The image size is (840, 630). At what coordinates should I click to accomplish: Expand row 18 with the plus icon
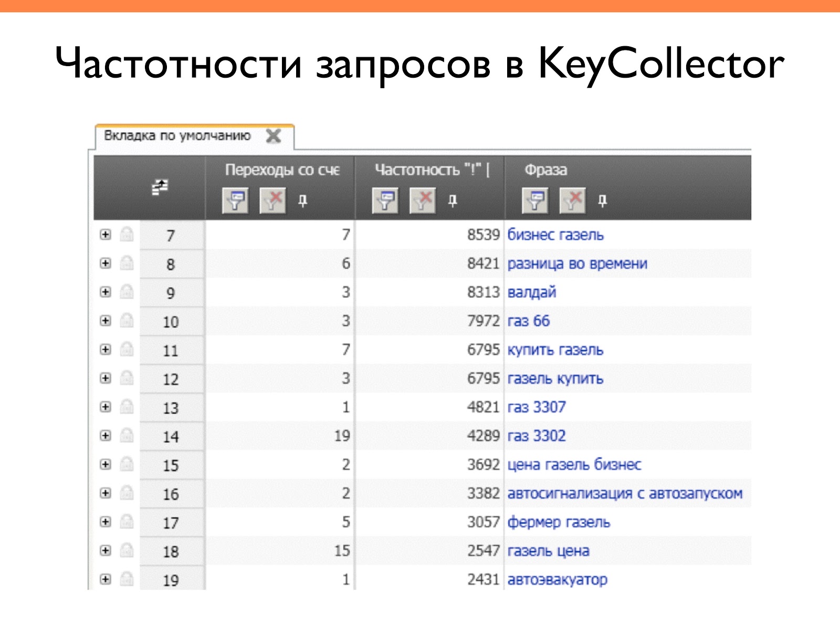[106, 551]
